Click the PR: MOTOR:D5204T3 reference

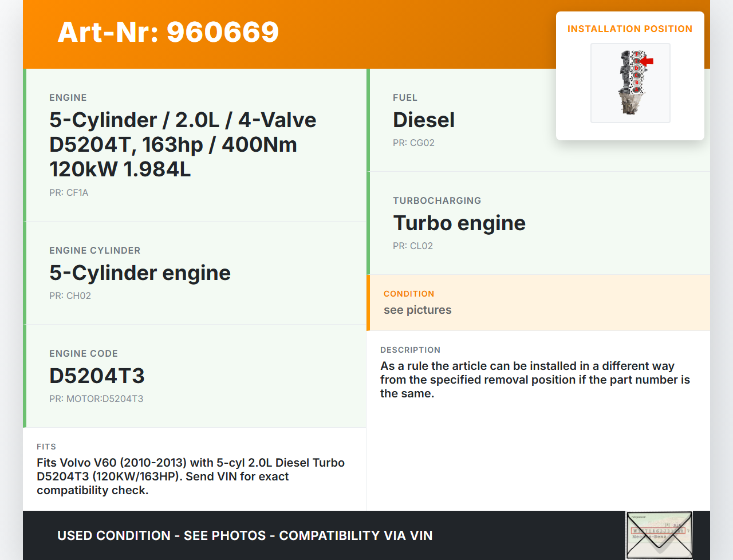[x=96, y=399]
